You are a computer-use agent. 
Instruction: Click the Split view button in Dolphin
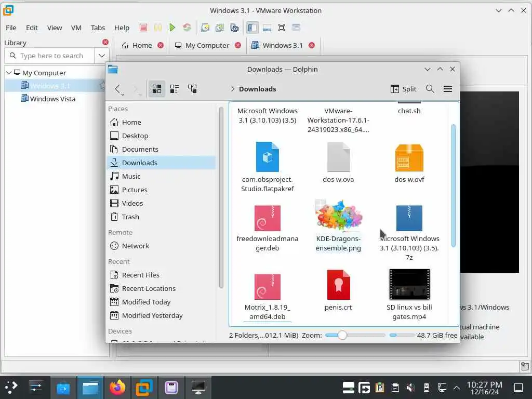coord(403,89)
